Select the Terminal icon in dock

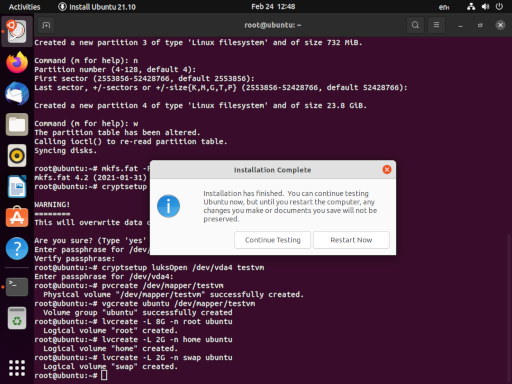[17, 287]
